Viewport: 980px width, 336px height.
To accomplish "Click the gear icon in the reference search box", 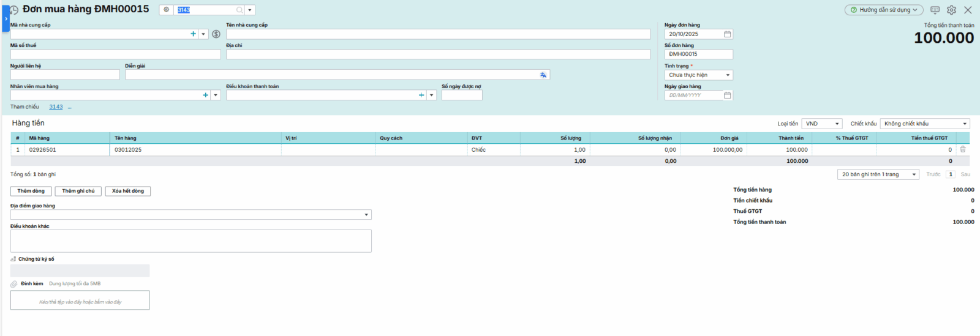I will pos(166,10).
